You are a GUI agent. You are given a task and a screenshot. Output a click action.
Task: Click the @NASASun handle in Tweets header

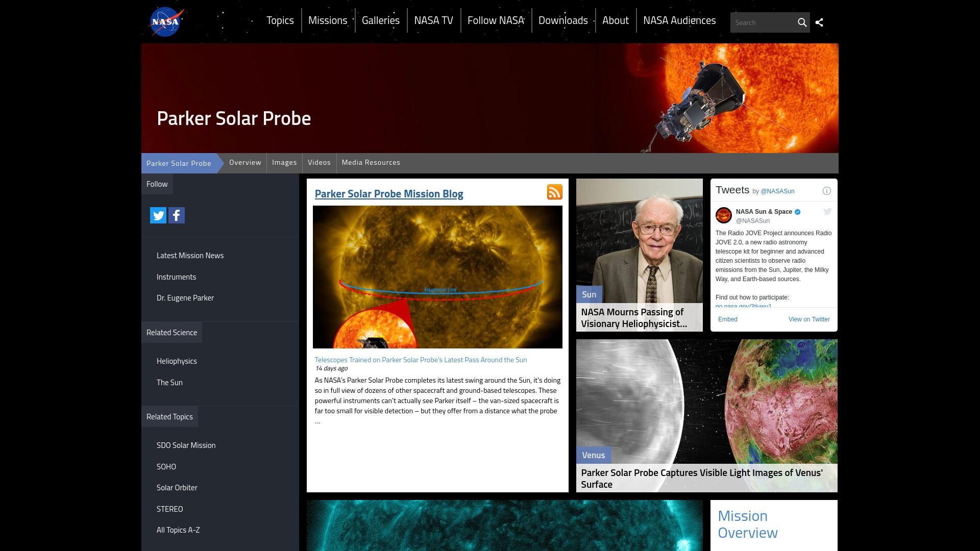tap(777, 191)
